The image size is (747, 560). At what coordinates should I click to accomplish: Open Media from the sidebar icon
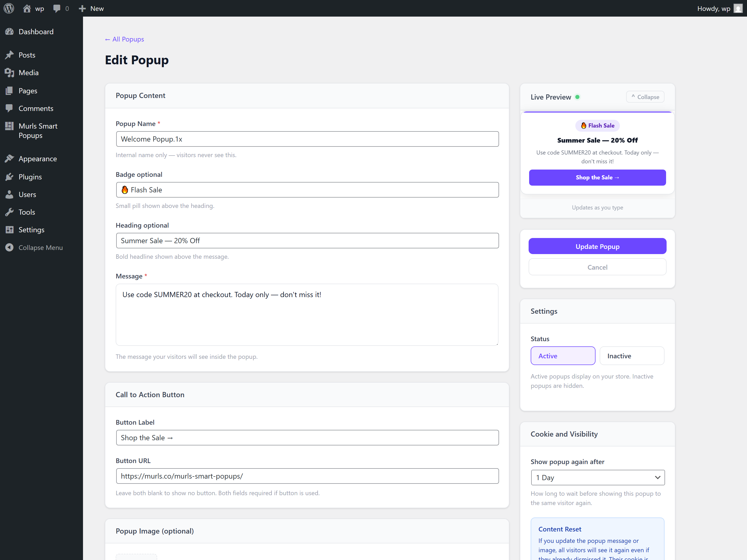click(9, 72)
